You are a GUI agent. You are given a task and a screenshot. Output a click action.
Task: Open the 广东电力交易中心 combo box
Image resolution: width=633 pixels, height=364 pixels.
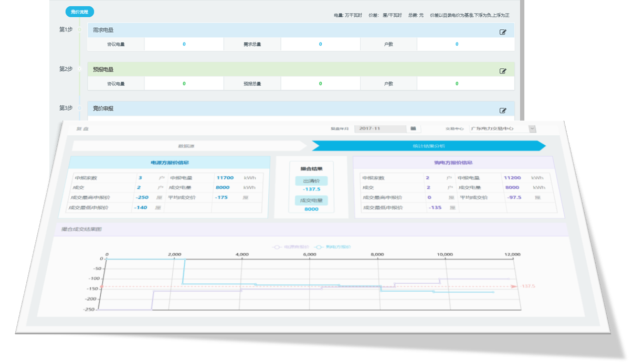[x=499, y=129]
